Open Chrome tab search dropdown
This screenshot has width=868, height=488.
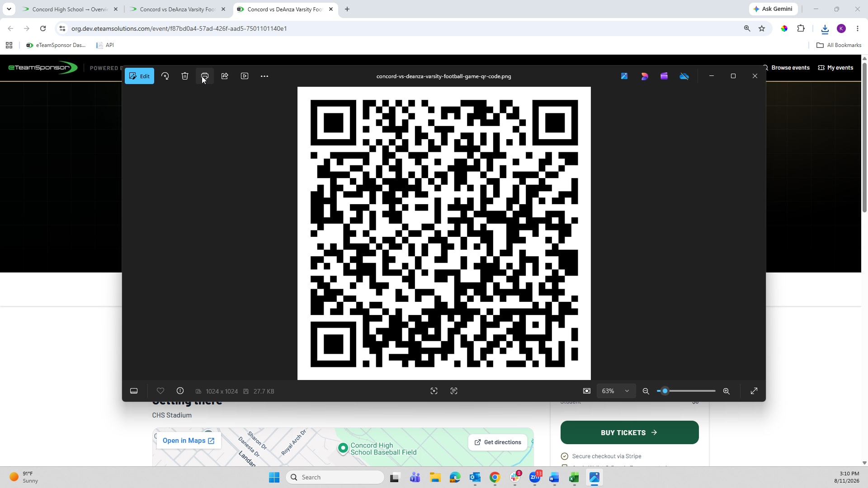coord(9,9)
